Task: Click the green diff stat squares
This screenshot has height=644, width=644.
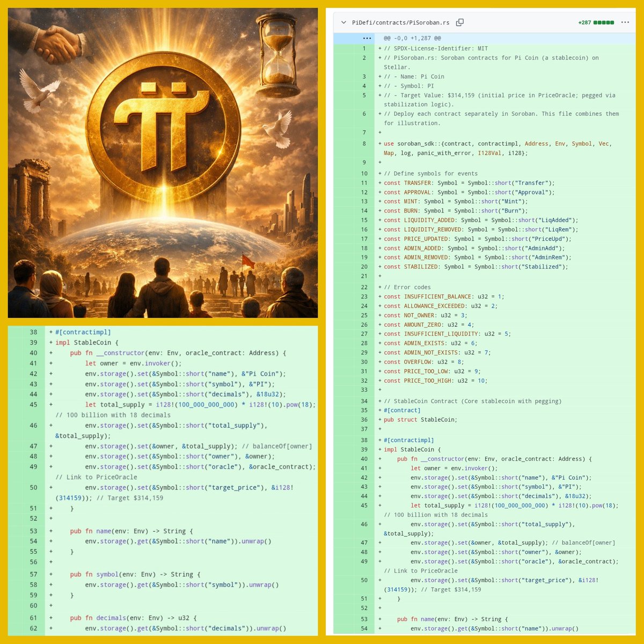Action: pos(604,23)
